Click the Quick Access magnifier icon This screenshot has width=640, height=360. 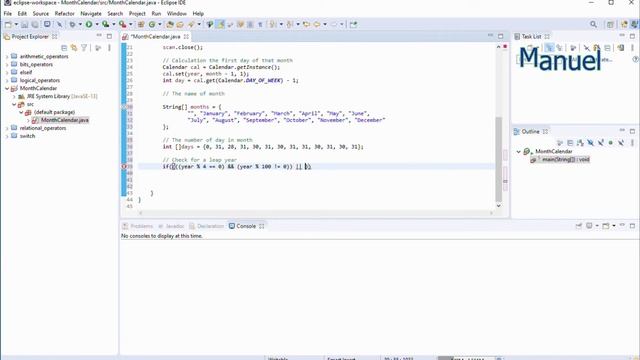[x=593, y=24]
